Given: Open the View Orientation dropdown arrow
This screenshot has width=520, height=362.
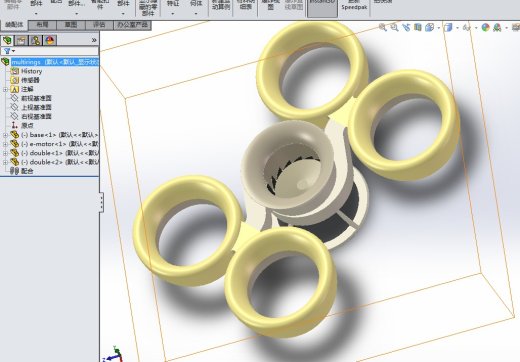Looking at the screenshot, I should [x=439, y=28].
